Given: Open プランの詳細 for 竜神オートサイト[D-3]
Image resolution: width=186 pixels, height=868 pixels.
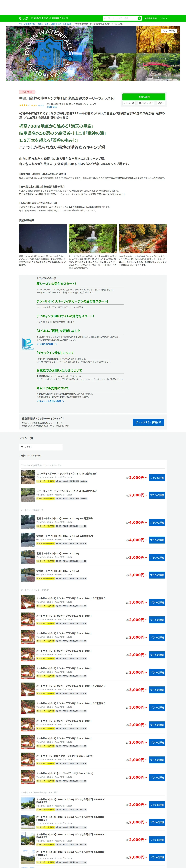Looking at the screenshot, I should point(157,558).
